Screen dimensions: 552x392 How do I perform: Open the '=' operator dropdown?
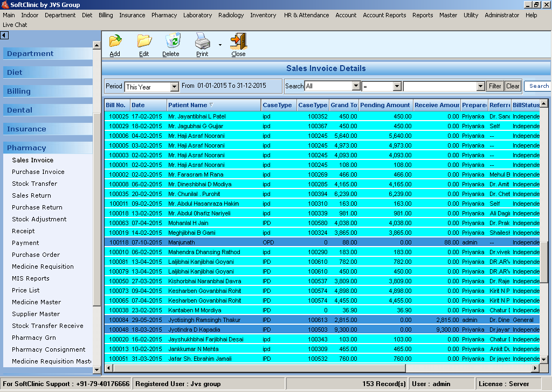click(397, 86)
